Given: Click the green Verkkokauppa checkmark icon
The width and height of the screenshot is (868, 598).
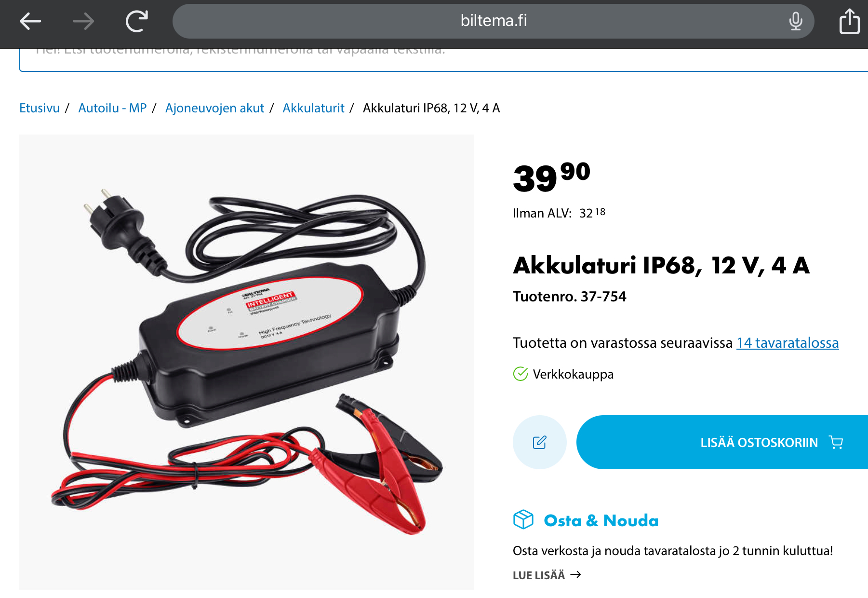Looking at the screenshot, I should (521, 374).
